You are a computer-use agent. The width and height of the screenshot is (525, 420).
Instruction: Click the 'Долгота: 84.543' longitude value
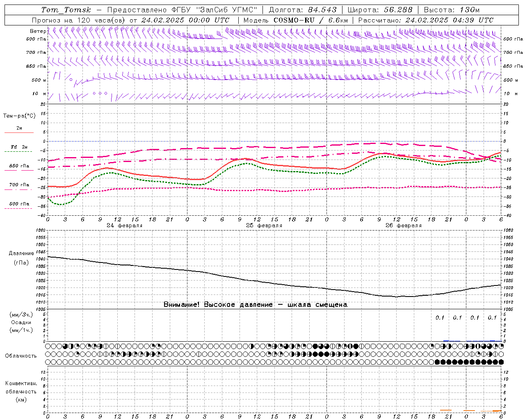[303, 10]
